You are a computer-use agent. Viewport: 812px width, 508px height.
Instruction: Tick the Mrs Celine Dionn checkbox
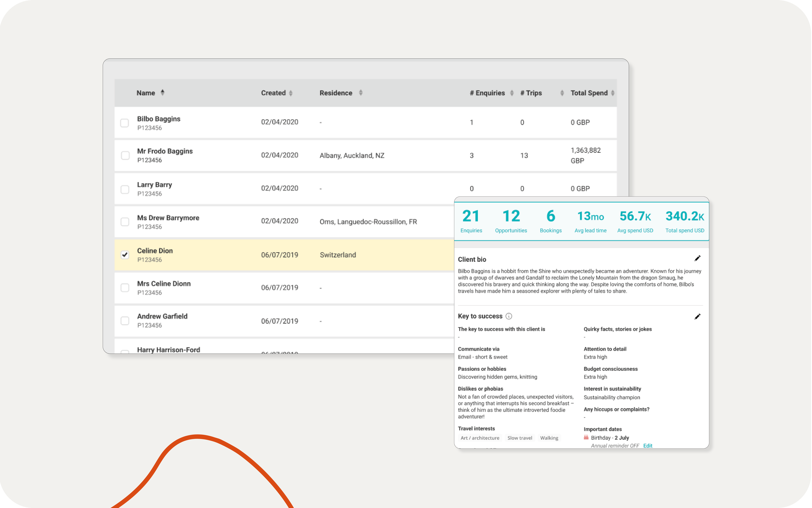pyautogui.click(x=125, y=288)
